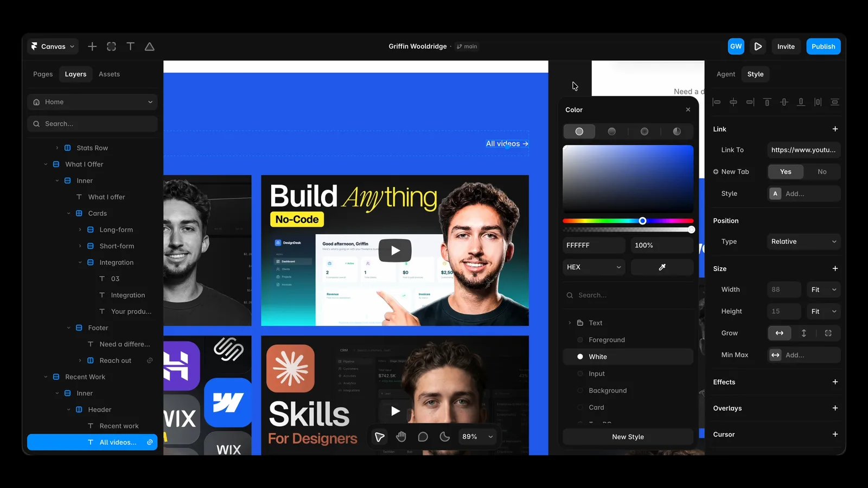The width and height of the screenshot is (868, 488).
Task: Choose solid fill type in Color panel
Action: click(x=579, y=132)
